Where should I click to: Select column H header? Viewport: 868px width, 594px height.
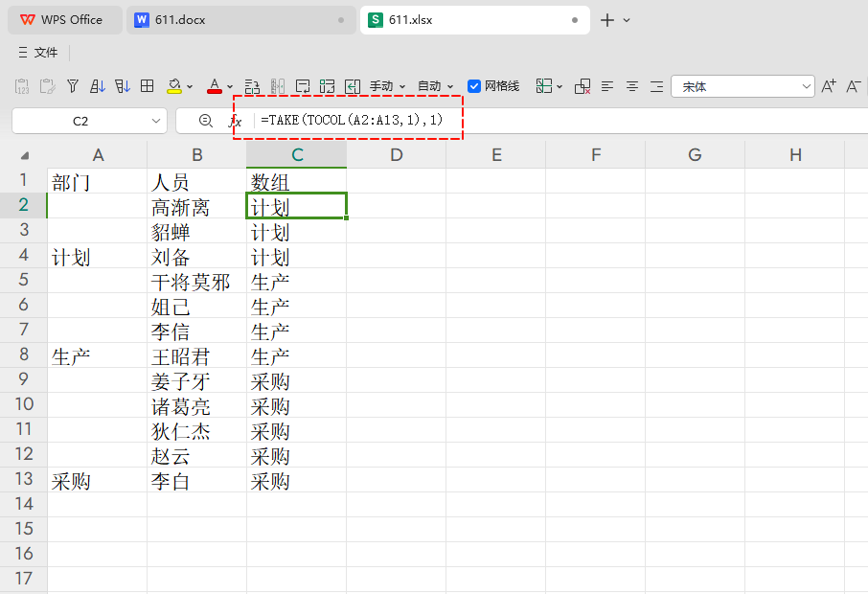pyautogui.click(x=795, y=155)
